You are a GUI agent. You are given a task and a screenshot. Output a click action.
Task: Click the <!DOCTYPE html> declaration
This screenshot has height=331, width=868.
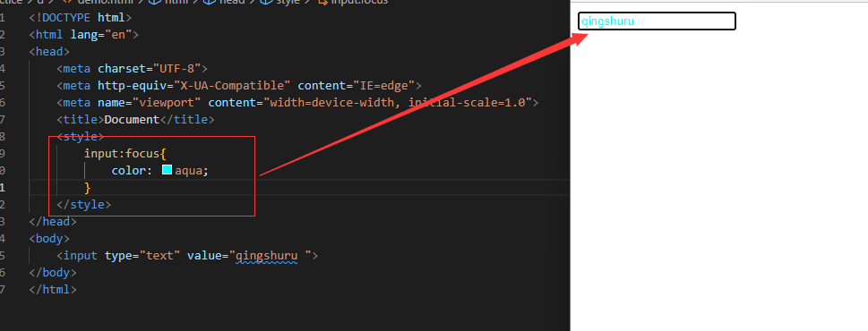pos(81,18)
